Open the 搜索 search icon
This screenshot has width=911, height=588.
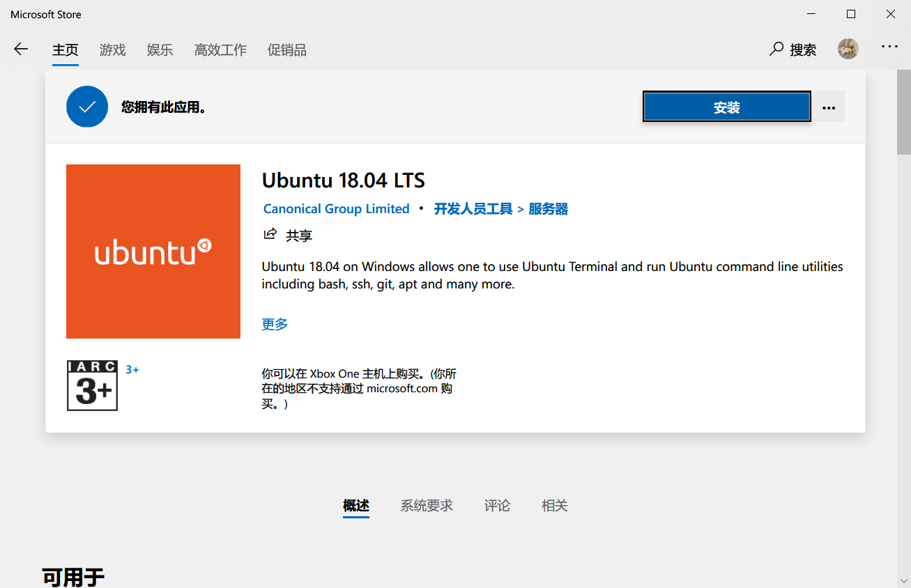tap(776, 49)
